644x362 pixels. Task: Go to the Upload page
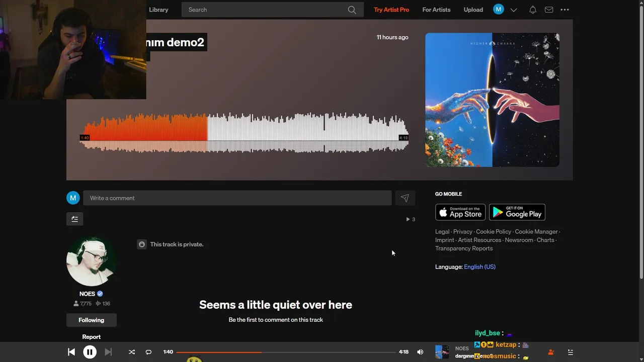[473, 10]
